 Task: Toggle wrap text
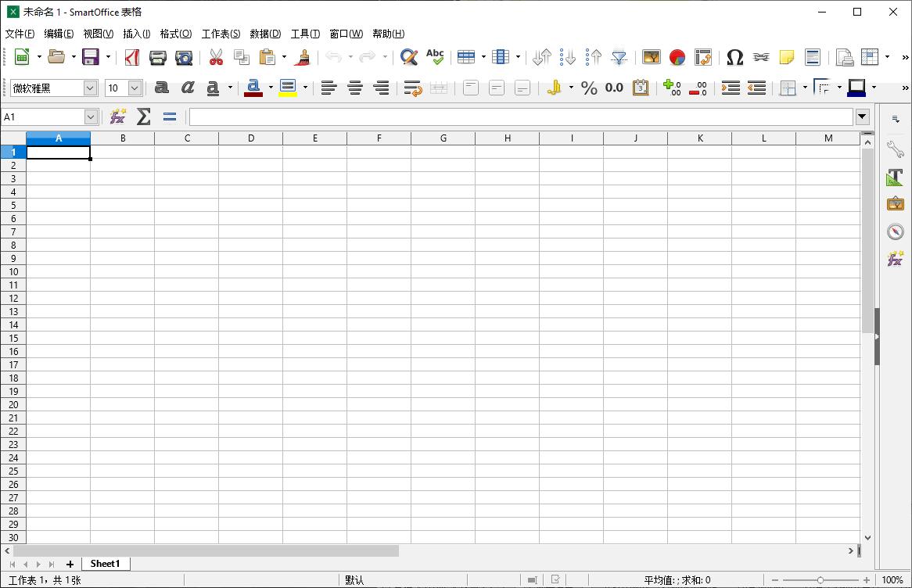412,88
